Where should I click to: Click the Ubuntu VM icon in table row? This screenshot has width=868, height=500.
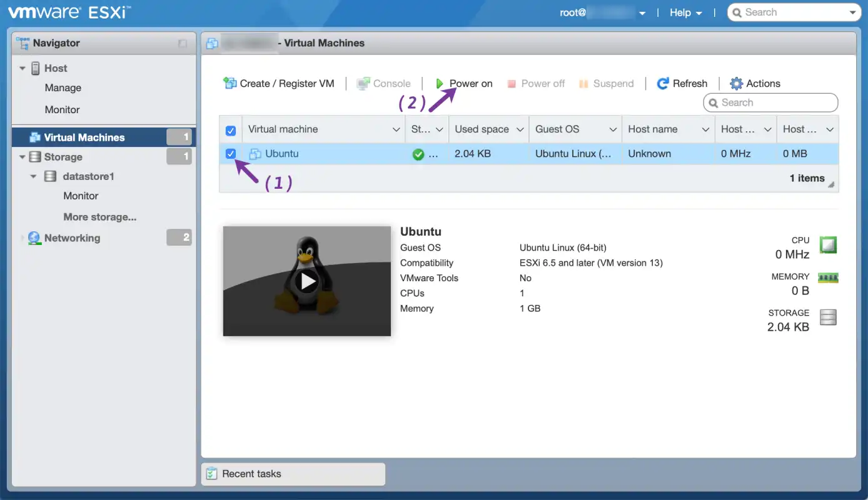click(x=255, y=154)
